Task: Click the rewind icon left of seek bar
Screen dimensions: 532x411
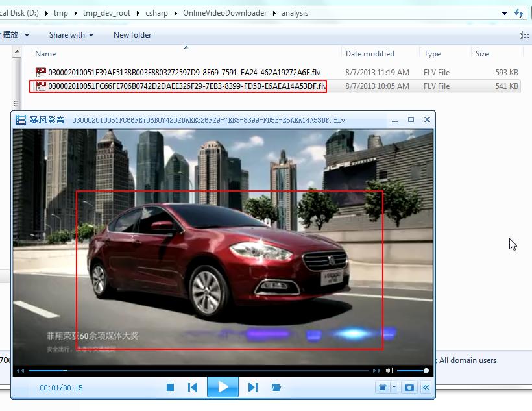Action: [20, 371]
